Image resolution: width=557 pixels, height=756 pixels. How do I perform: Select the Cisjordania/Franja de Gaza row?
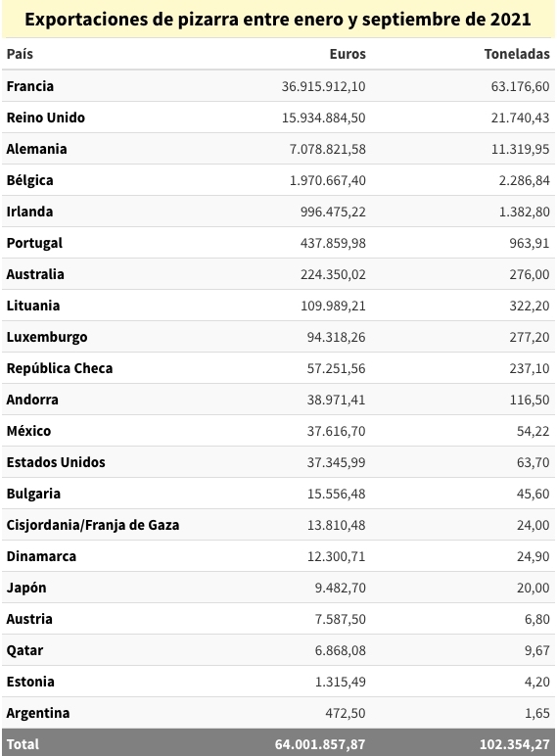click(278, 525)
